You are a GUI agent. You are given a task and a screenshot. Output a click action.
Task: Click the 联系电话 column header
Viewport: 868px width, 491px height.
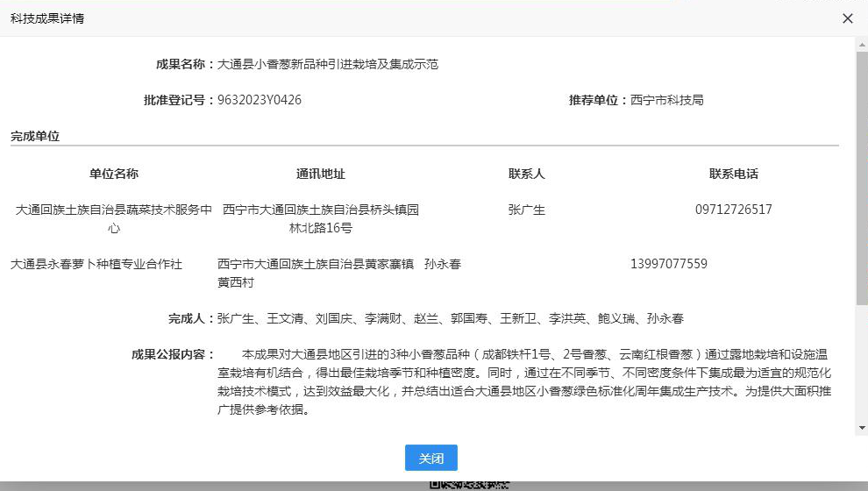(734, 174)
